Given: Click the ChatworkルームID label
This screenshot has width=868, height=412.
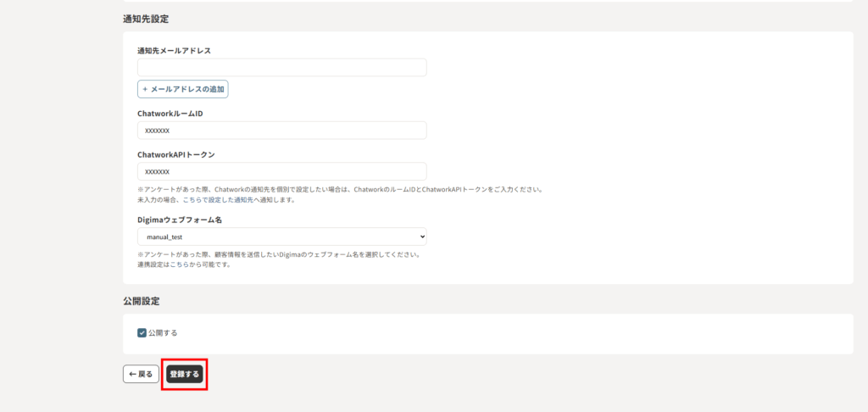Looking at the screenshot, I should click(x=170, y=114).
